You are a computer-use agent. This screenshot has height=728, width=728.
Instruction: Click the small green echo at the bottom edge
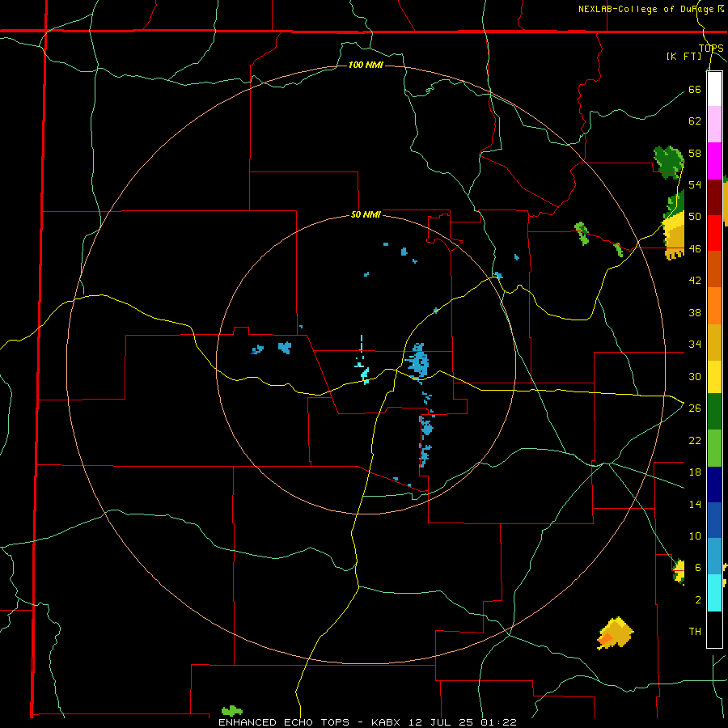coord(231,711)
